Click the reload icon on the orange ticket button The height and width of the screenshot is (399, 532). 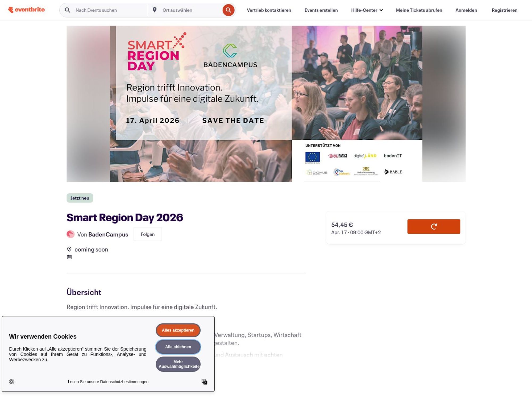coord(434,226)
